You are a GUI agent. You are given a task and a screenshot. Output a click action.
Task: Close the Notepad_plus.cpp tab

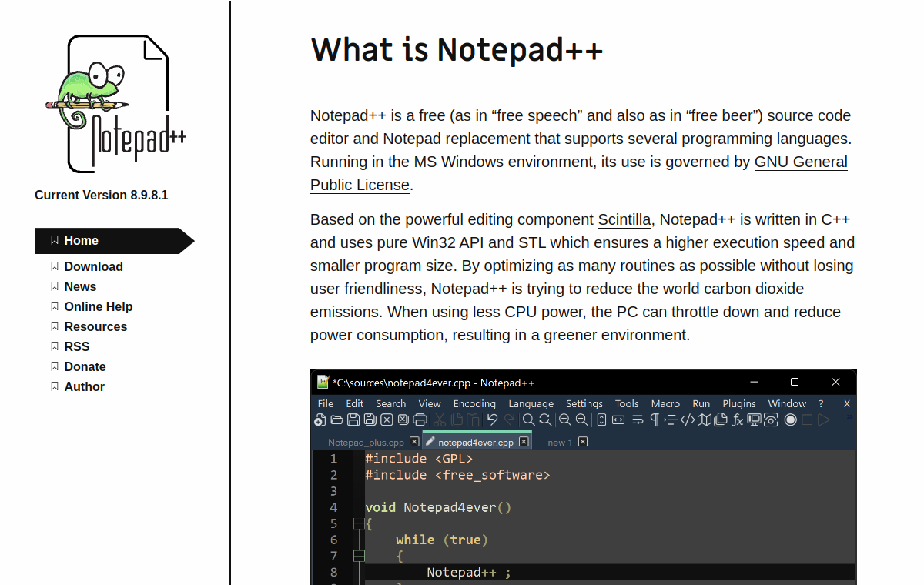tap(414, 442)
